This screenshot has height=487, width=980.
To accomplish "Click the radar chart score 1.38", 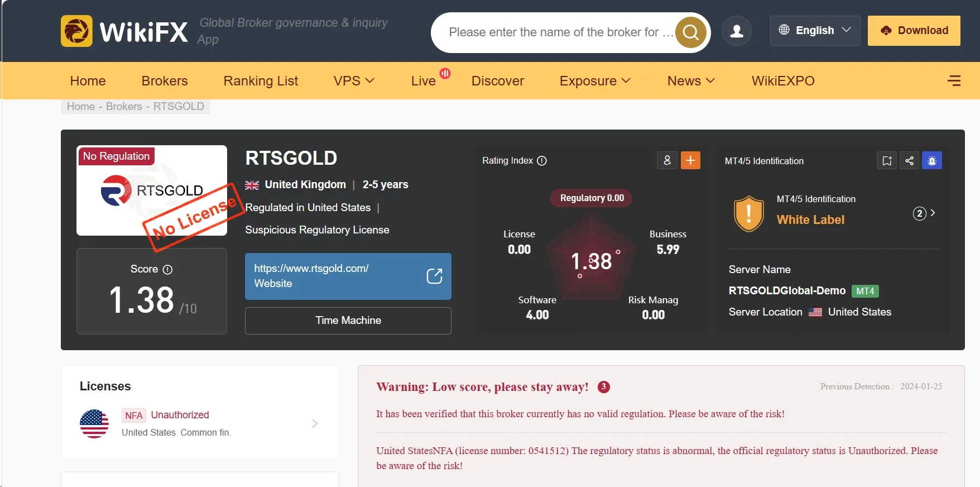I will point(592,261).
